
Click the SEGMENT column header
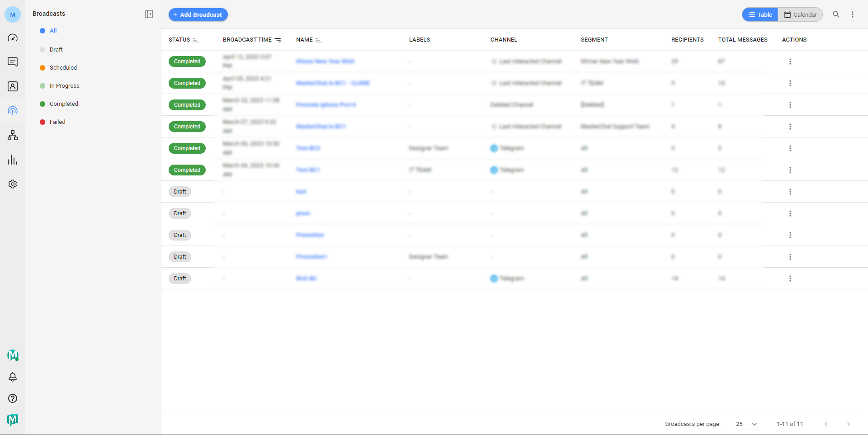coord(594,40)
